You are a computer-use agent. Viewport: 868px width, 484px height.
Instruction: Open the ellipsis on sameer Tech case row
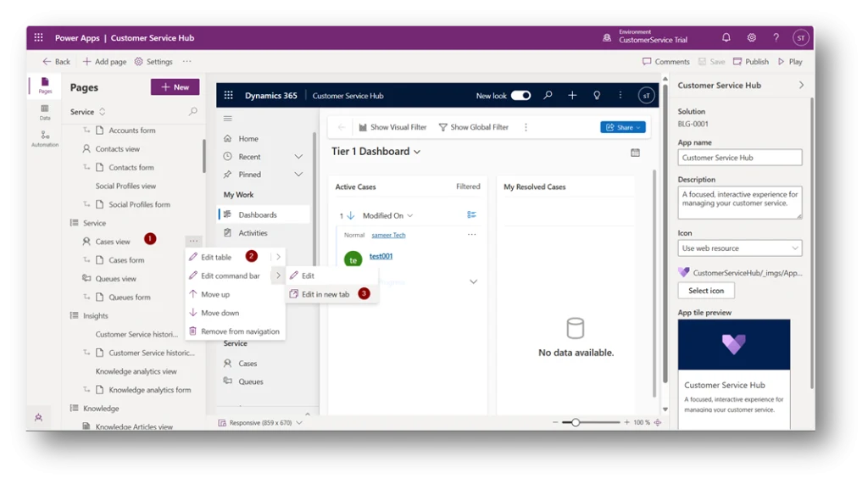[x=471, y=234]
